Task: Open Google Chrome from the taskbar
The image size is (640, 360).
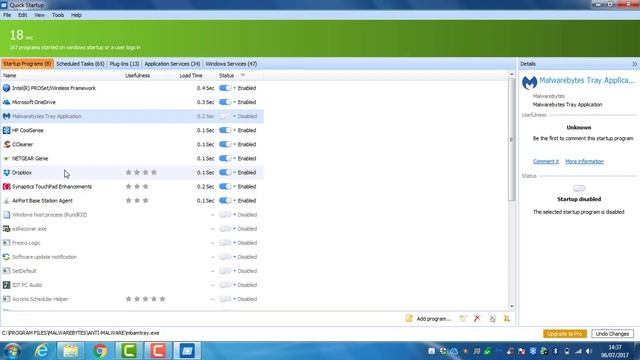Action: [100, 351]
